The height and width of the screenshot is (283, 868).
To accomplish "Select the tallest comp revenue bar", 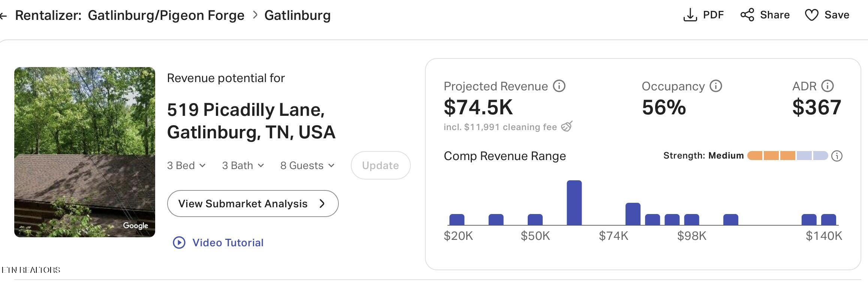I will [574, 203].
